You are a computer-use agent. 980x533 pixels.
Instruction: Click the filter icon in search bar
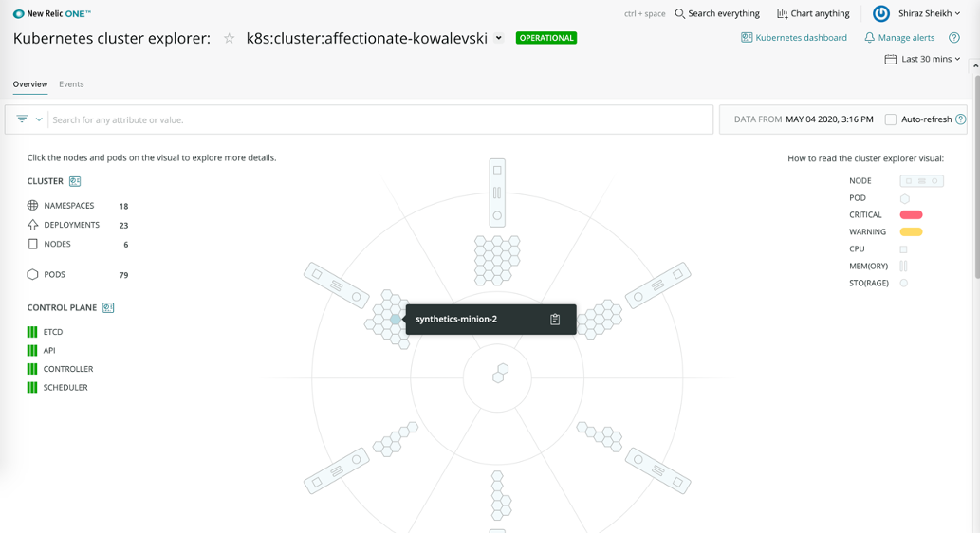22,119
